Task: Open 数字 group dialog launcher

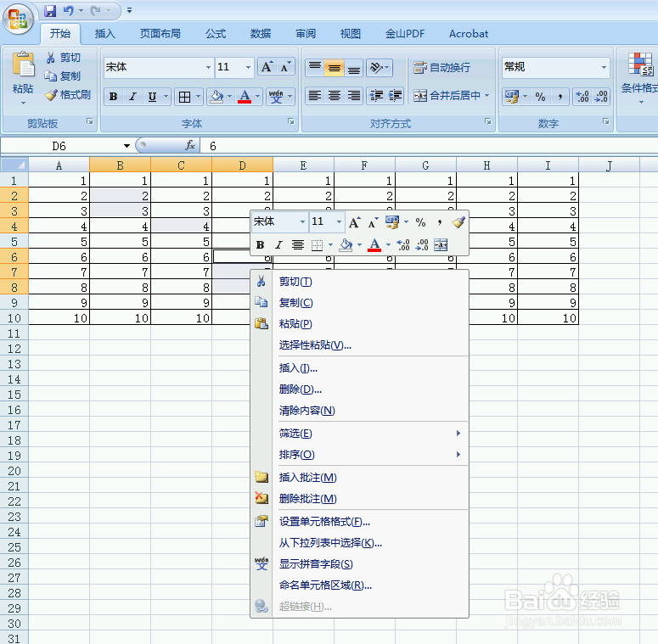Action: (x=606, y=121)
